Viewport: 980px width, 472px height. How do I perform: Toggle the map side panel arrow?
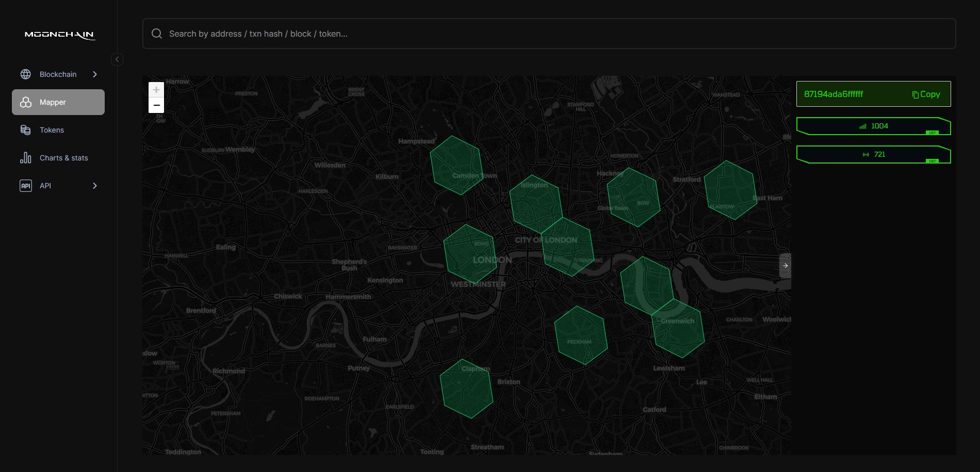pos(785,266)
